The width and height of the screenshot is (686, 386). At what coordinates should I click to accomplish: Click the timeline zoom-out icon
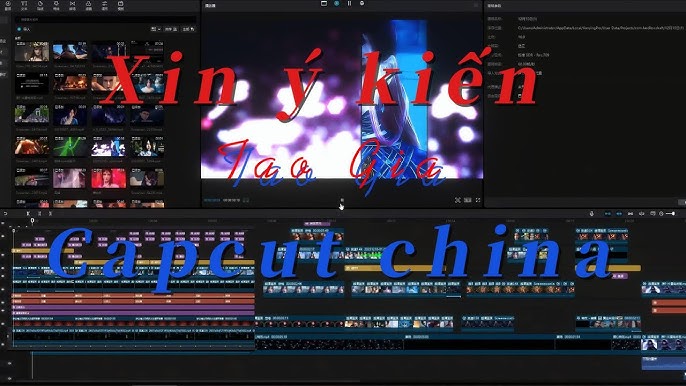[x=661, y=214]
